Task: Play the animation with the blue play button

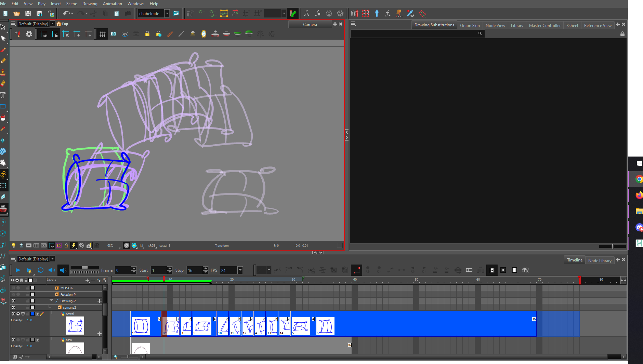Action: [x=18, y=270]
